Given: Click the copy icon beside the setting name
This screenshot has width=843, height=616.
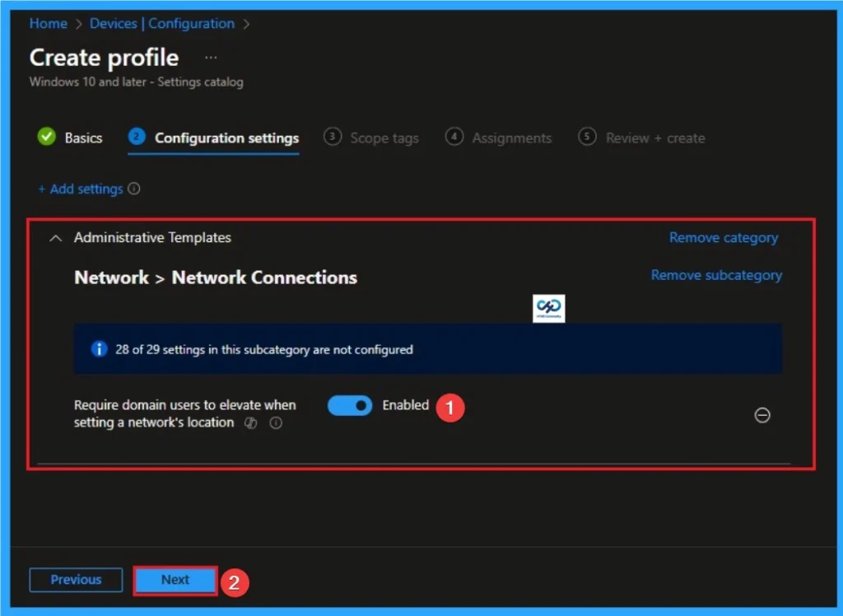Looking at the screenshot, I should click(x=251, y=422).
